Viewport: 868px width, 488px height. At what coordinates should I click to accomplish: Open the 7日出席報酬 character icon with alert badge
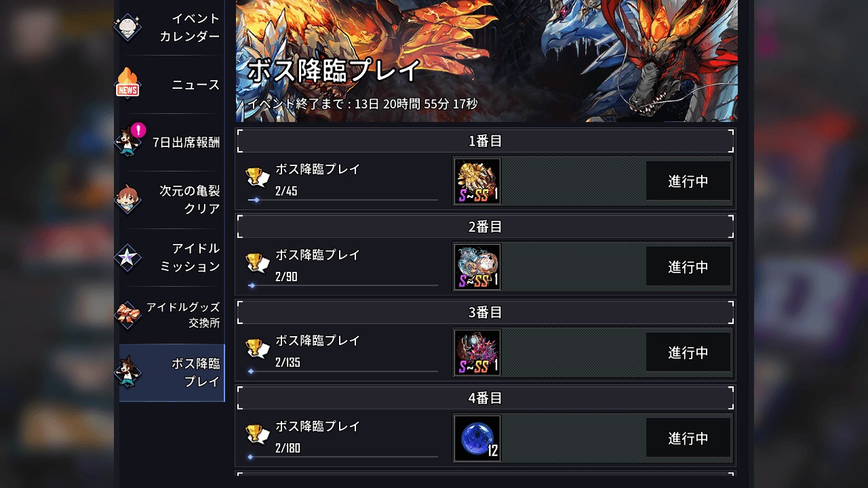(129, 141)
